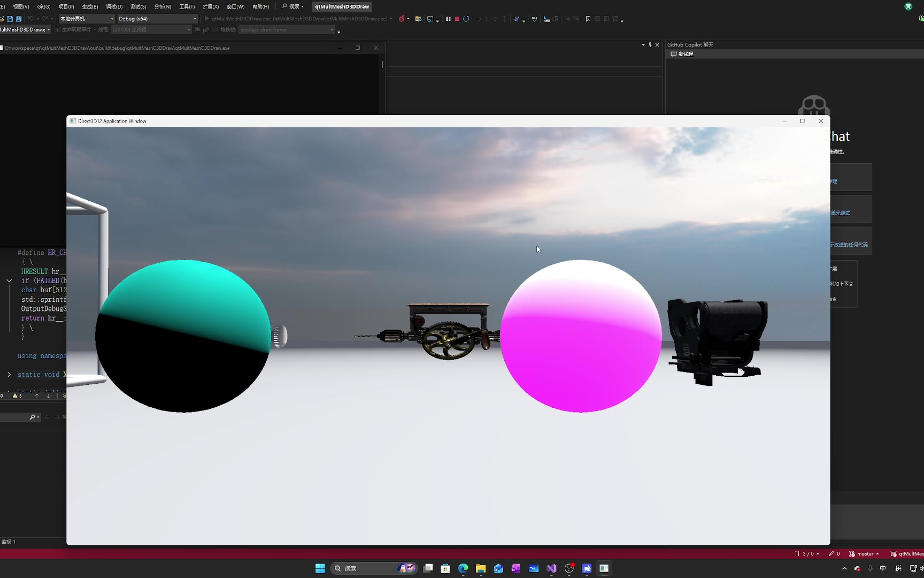Image resolution: width=924 pixels, height=578 pixels.
Task: Click the Hot Reload flame icon
Action: point(402,19)
